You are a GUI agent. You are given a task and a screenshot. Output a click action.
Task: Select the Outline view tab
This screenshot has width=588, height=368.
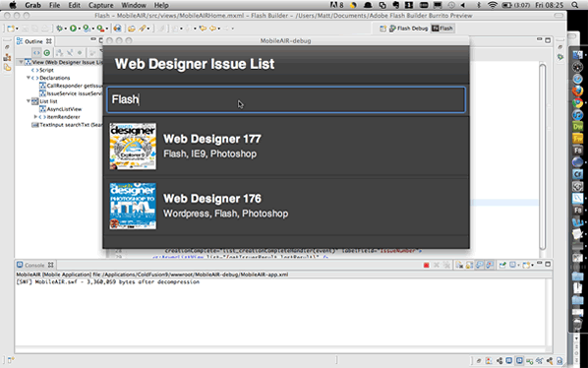33,41
